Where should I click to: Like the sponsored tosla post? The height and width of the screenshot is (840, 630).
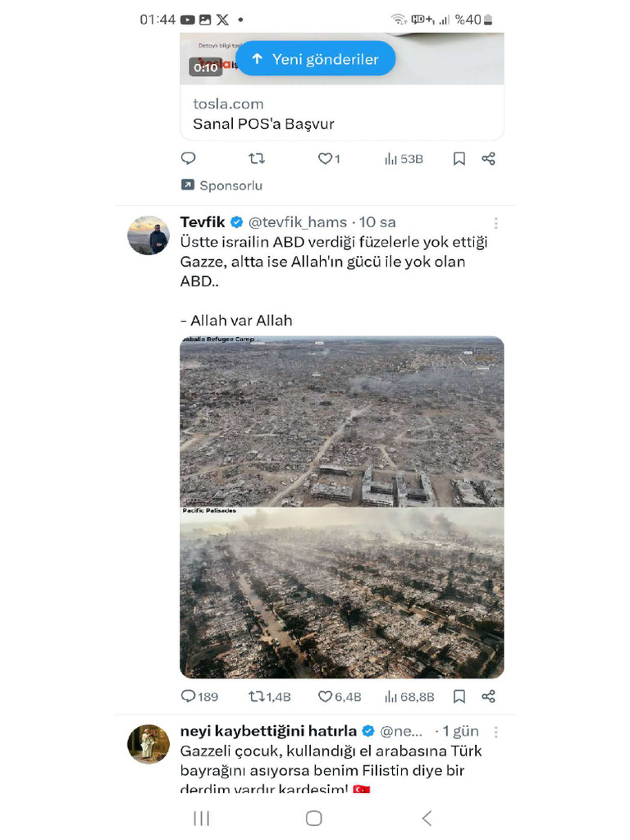[x=326, y=158]
